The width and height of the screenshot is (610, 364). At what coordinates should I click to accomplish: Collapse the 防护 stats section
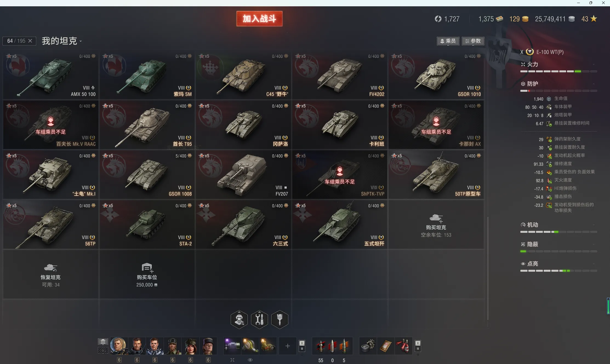pyautogui.click(x=594, y=84)
